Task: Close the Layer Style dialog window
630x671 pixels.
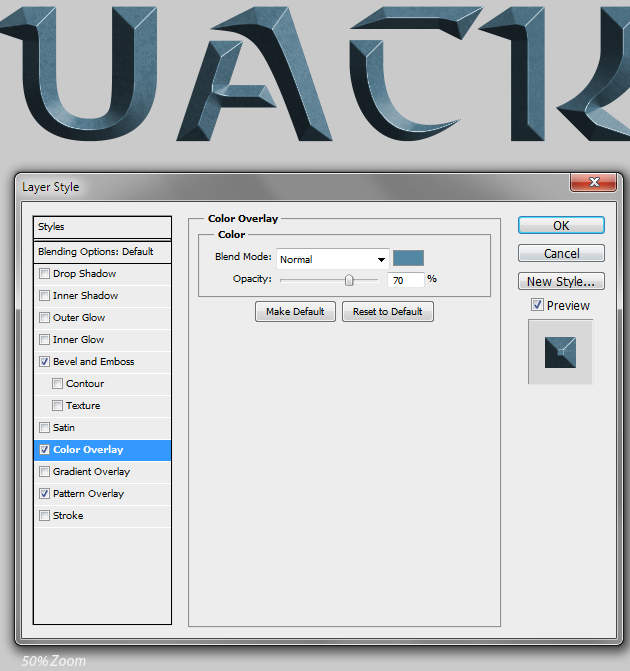Action: (592, 183)
